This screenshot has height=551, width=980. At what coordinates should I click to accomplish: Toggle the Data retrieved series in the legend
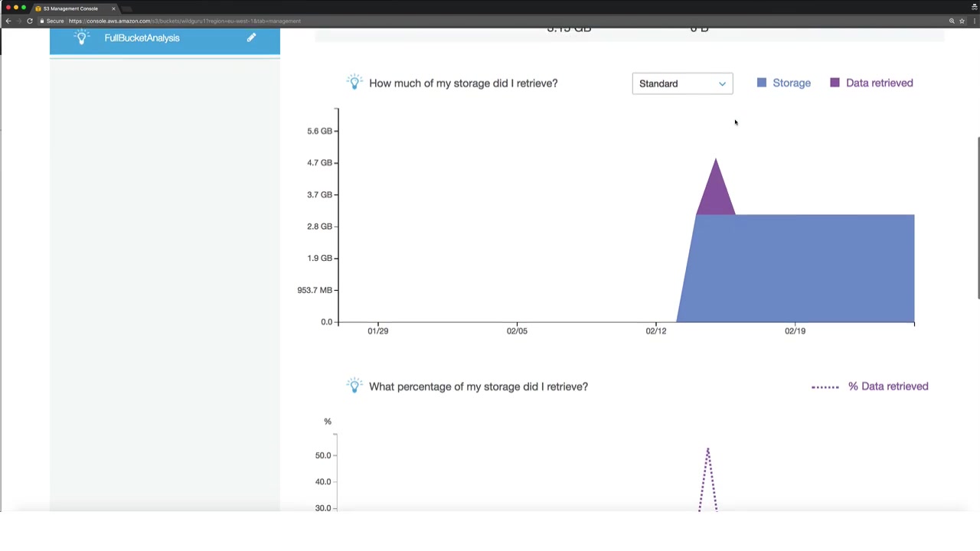click(x=871, y=83)
